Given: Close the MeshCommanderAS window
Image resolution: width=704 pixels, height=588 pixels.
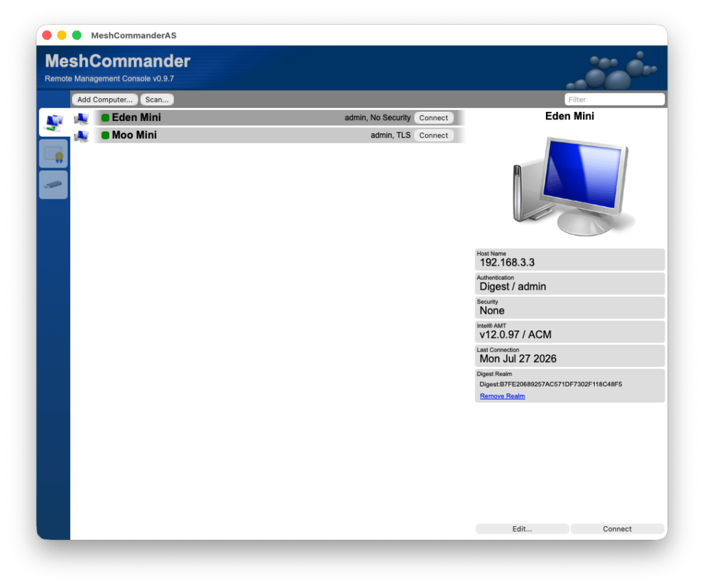Looking at the screenshot, I should coord(47,36).
